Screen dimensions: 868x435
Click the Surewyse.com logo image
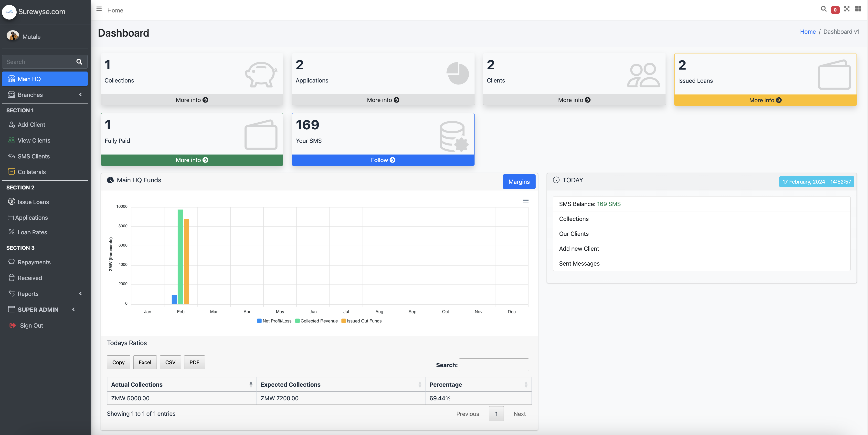(x=9, y=12)
